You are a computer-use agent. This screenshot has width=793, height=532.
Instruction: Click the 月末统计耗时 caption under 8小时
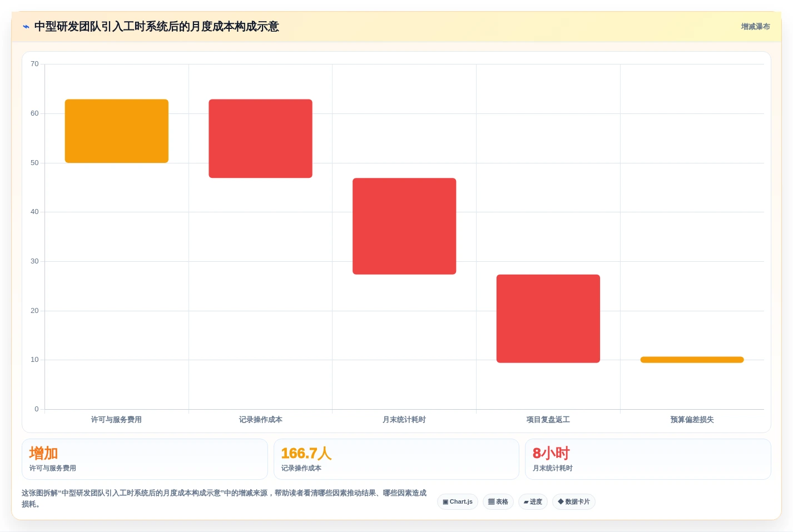click(x=553, y=468)
